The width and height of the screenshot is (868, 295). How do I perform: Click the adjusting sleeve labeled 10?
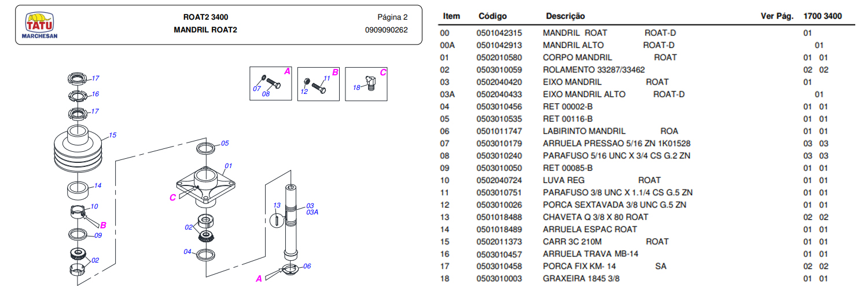[79, 211]
